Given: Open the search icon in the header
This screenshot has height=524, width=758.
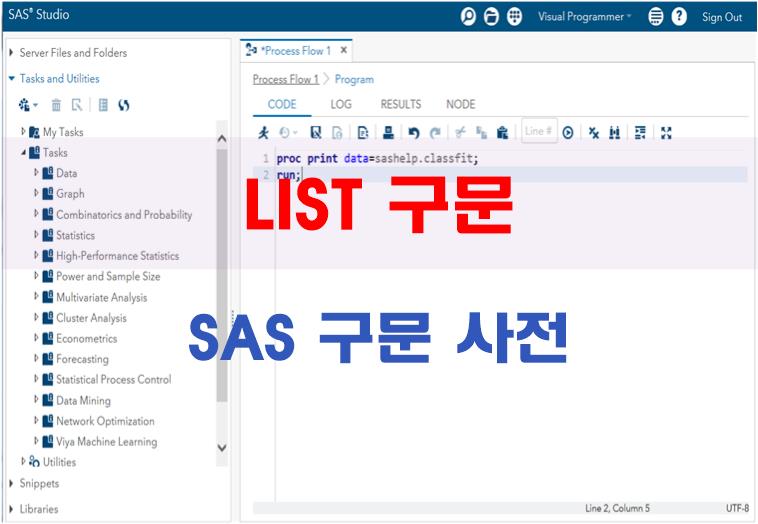Looking at the screenshot, I should click(468, 17).
